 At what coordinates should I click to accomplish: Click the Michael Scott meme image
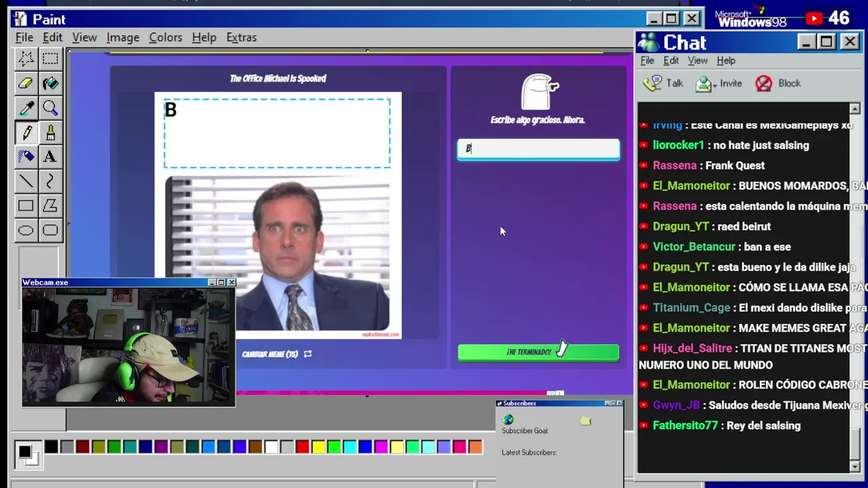click(277, 254)
